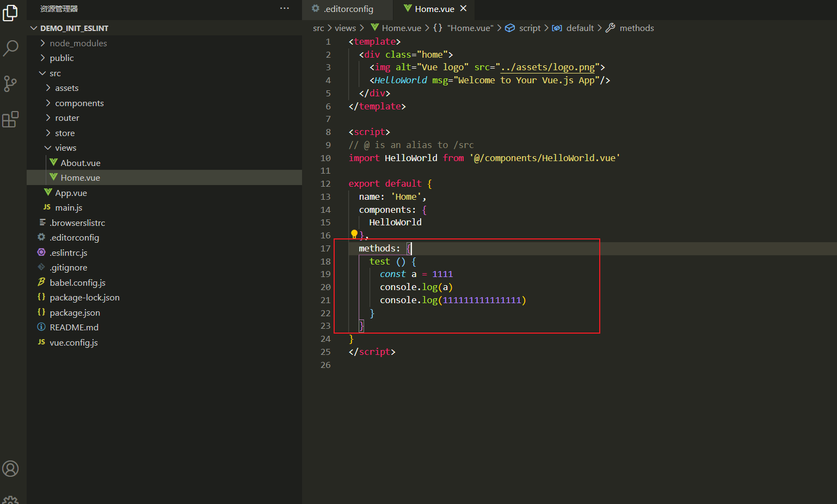This screenshot has height=504, width=837.
Task: Close the Home.vue editor tab
Action: click(464, 9)
